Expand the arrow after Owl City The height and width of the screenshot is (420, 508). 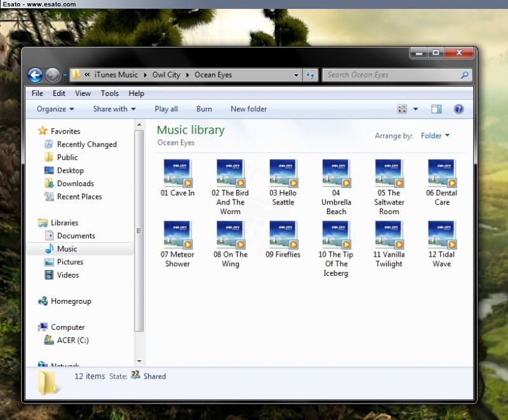tap(187, 75)
